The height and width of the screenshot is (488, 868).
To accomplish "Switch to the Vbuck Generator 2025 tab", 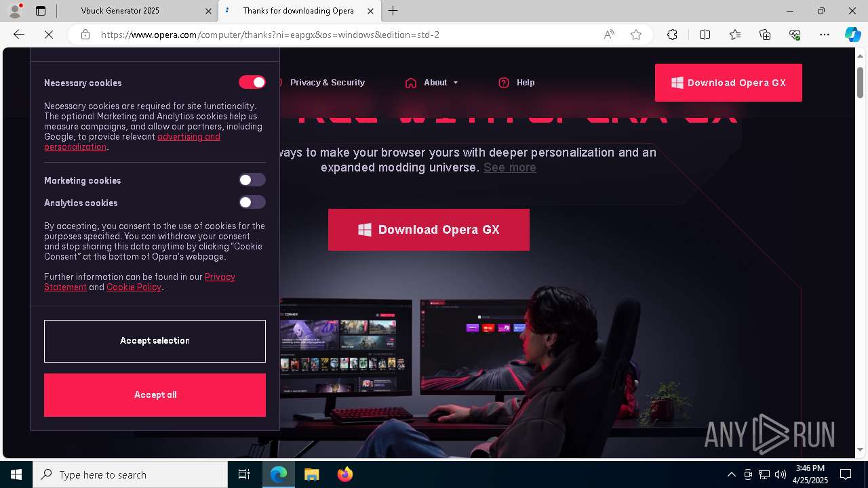I will click(120, 11).
